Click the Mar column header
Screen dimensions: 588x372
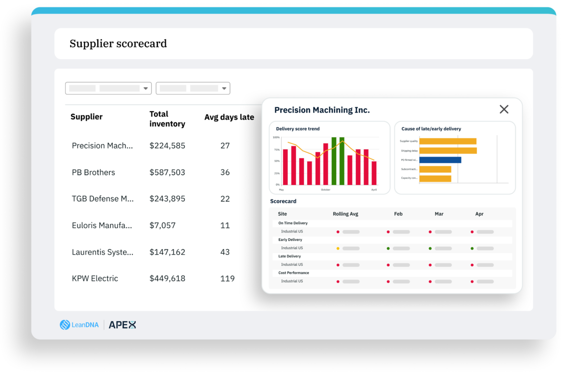tap(439, 214)
